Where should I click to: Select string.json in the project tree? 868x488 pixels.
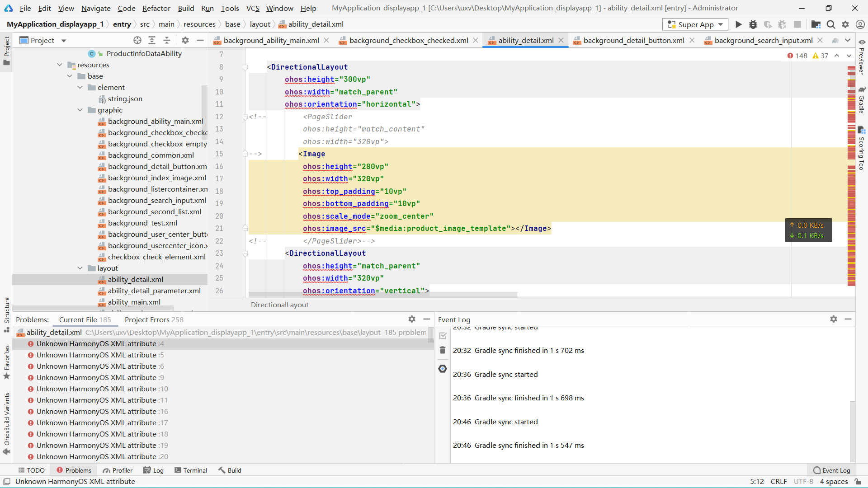click(x=125, y=99)
